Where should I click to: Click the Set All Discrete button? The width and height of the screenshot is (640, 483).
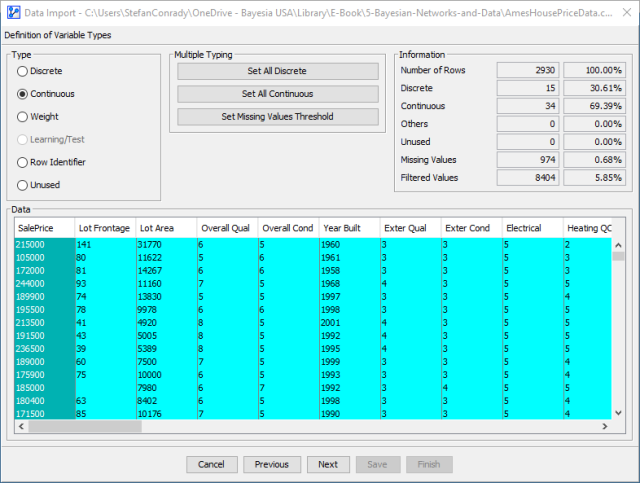click(x=278, y=71)
